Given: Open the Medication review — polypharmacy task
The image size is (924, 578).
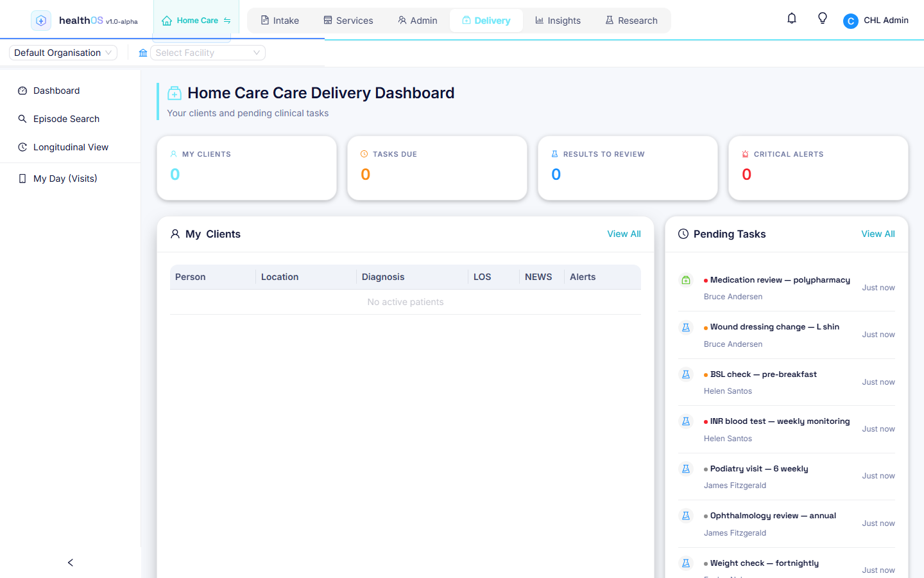Looking at the screenshot, I should 787,288.
